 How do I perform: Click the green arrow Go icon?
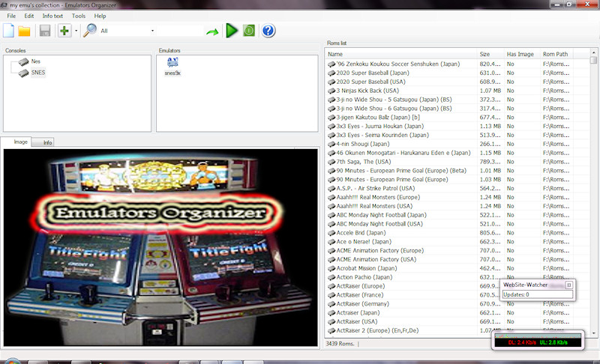click(212, 31)
